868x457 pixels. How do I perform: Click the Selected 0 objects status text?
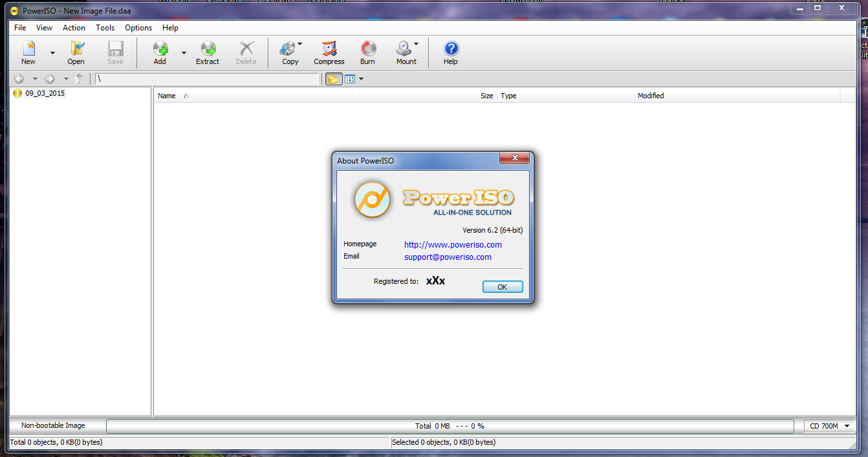click(444, 442)
